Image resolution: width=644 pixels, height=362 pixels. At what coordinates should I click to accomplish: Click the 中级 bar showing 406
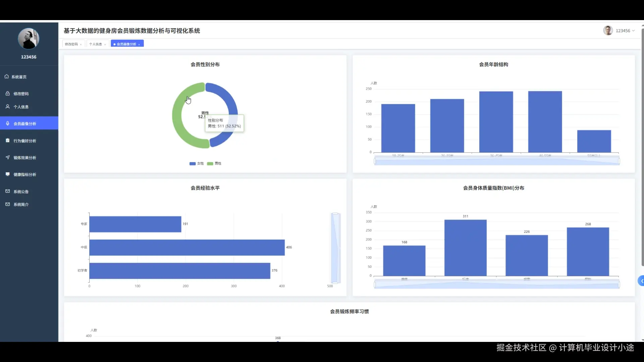coord(187,247)
